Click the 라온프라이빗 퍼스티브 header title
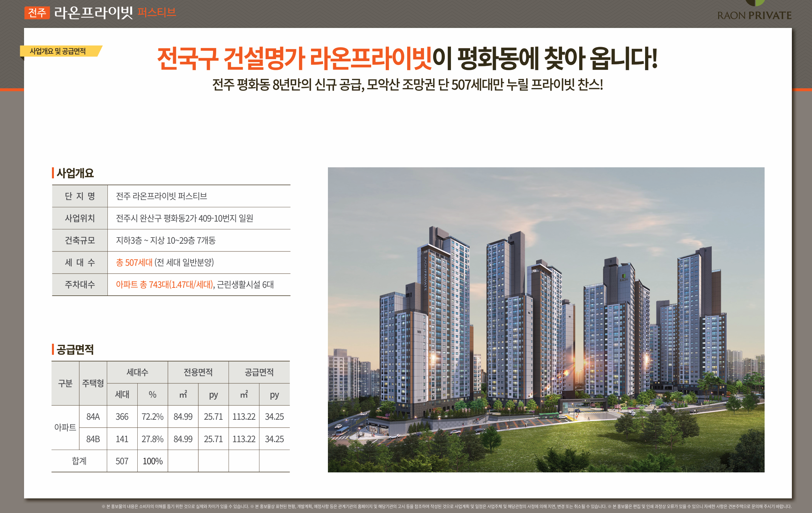Screen dimensions: 812x513 click(115, 13)
